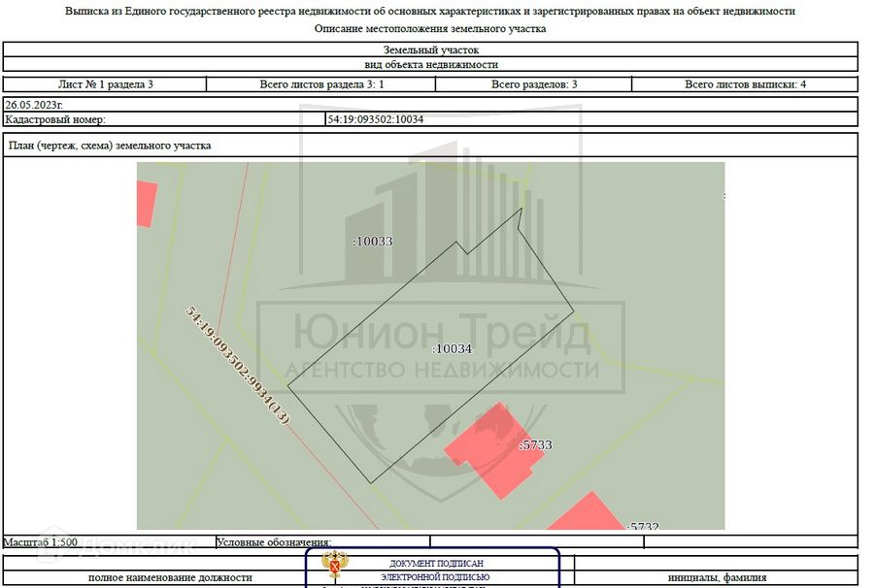Click 'полное наименование должности' cell

point(170,577)
